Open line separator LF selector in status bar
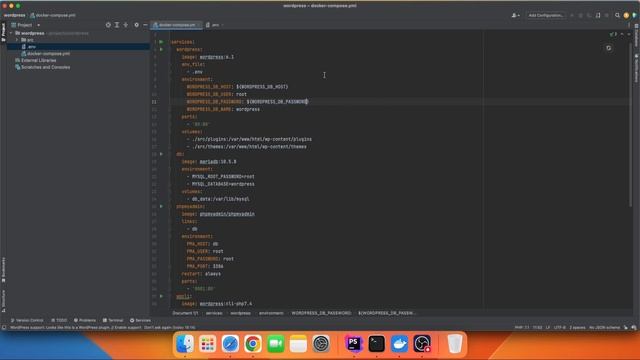Image resolution: width=640 pixels, height=360 pixels. point(548,327)
